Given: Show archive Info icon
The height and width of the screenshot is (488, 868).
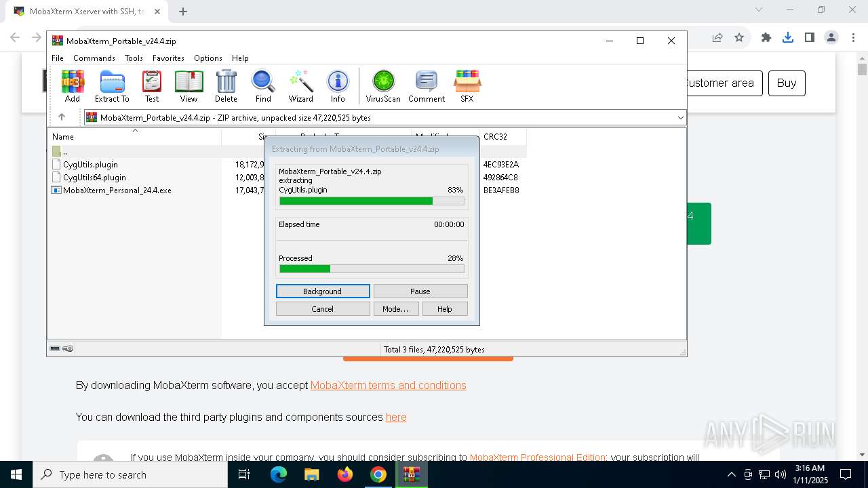Looking at the screenshot, I should 338,86.
